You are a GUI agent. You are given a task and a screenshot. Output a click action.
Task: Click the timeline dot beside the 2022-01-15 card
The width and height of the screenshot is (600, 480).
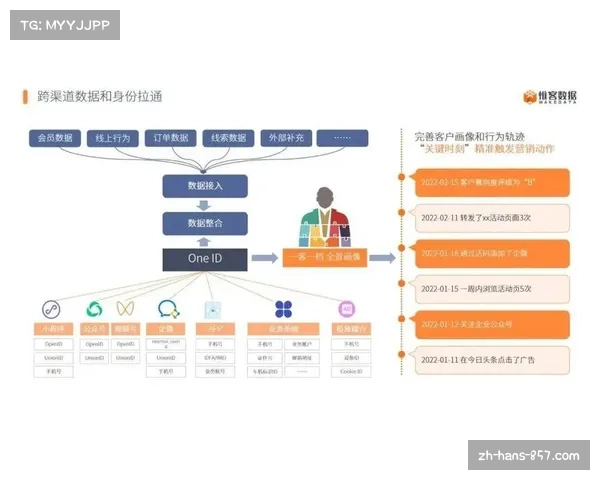401,283
